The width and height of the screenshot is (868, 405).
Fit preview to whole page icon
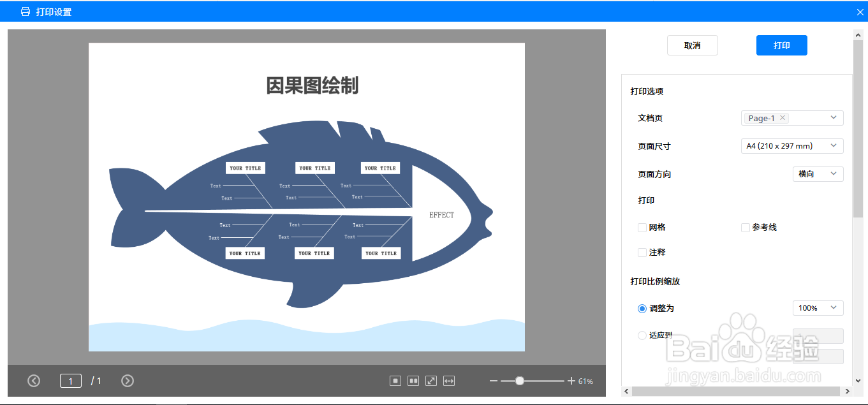pyautogui.click(x=431, y=381)
